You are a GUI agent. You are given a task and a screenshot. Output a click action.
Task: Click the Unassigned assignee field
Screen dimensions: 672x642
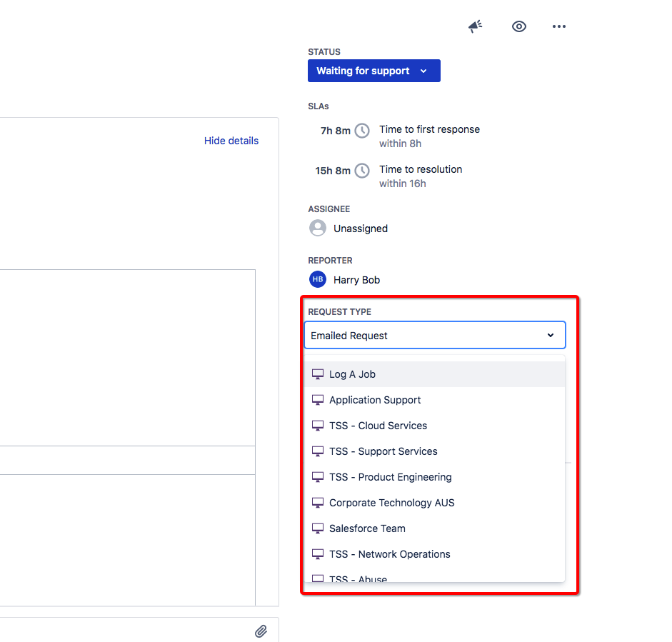pos(348,228)
